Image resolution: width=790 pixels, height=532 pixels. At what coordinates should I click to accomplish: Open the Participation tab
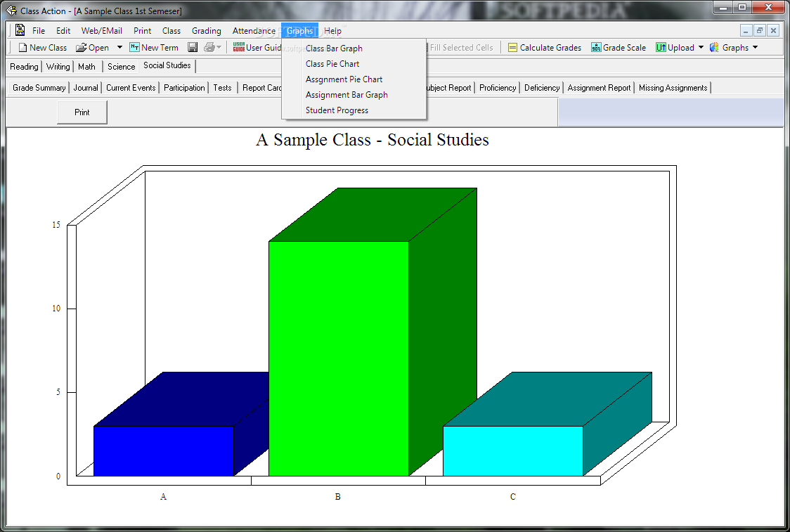[x=184, y=88]
